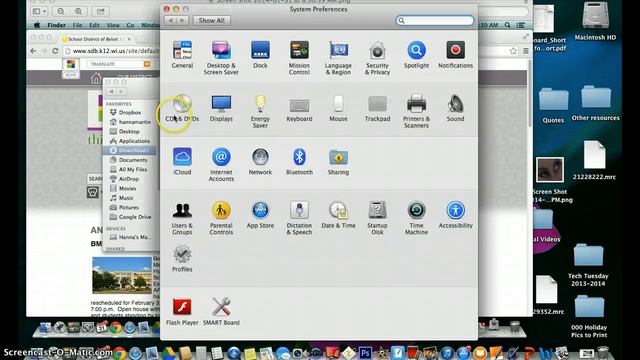
Task: Open SMART Board preferences
Action: click(221, 312)
